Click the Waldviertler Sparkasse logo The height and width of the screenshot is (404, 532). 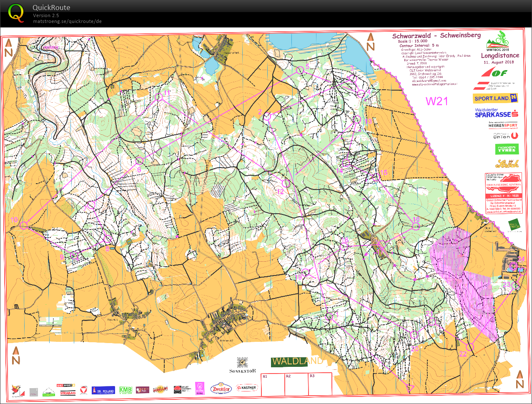(496, 113)
